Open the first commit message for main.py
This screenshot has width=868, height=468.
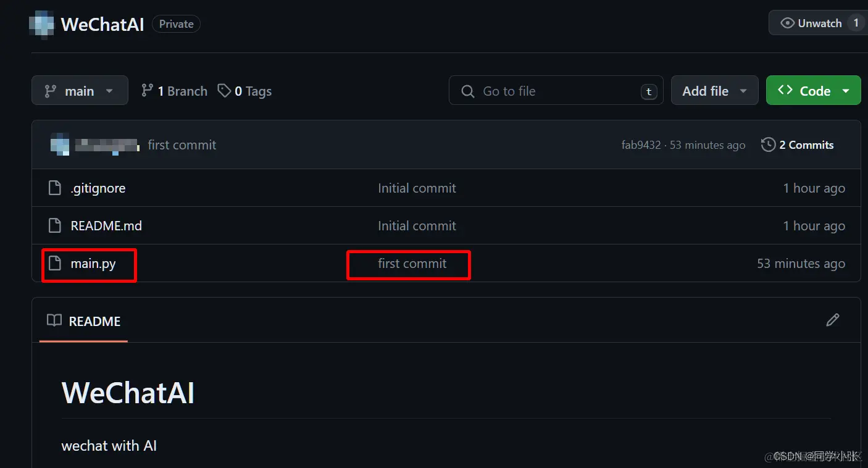click(x=412, y=264)
